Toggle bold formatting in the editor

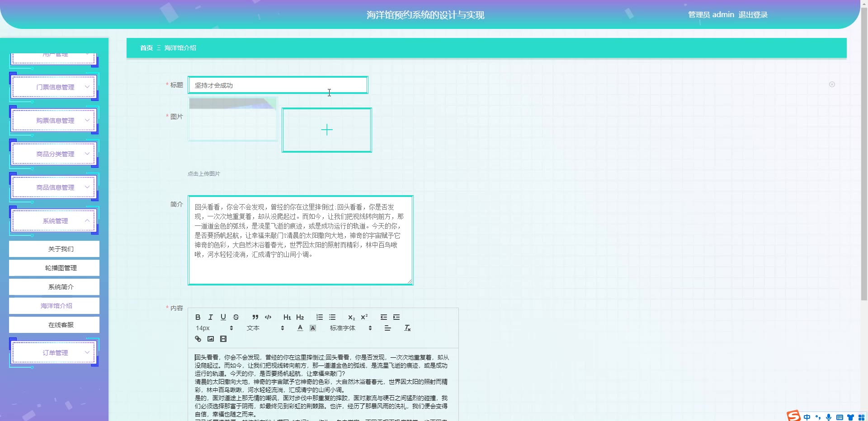coord(198,317)
